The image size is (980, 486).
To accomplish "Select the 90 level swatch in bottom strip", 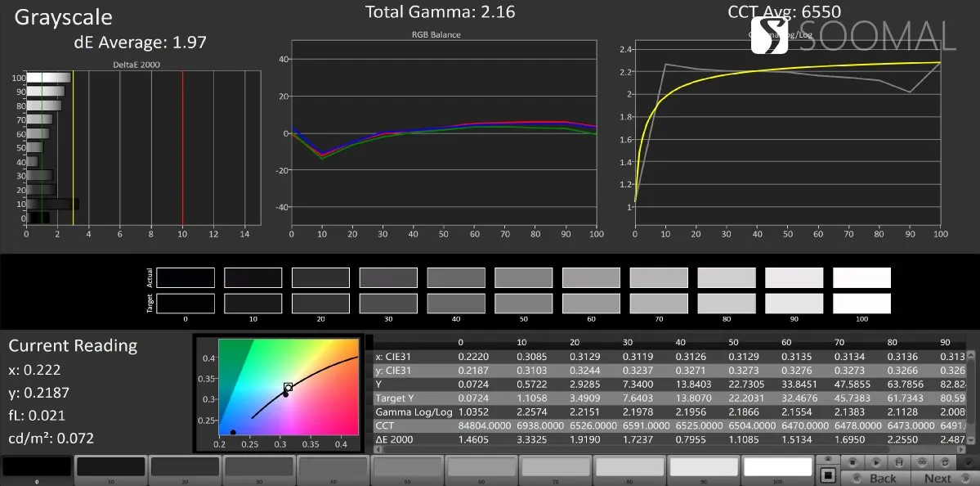I will pos(704,466).
